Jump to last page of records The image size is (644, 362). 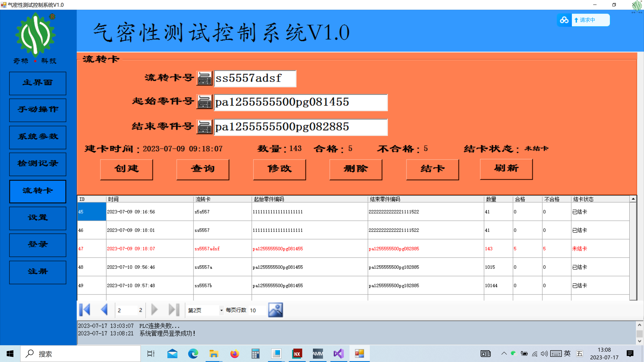tap(174, 310)
